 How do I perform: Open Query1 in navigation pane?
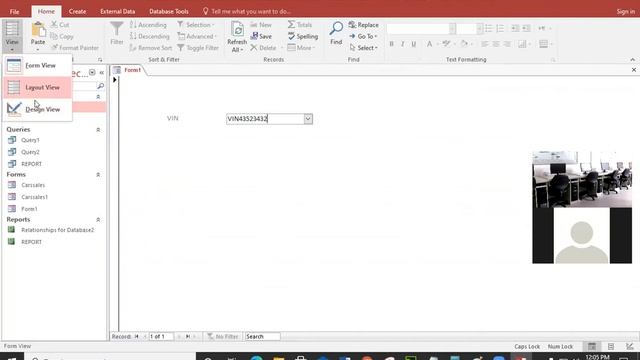tap(30, 140)
